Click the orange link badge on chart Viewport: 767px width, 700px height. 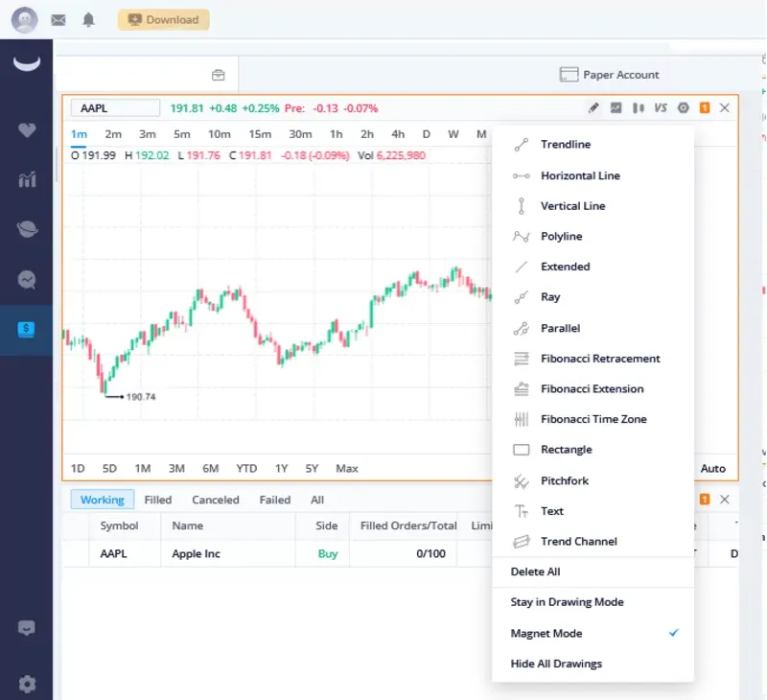[705, 107]
